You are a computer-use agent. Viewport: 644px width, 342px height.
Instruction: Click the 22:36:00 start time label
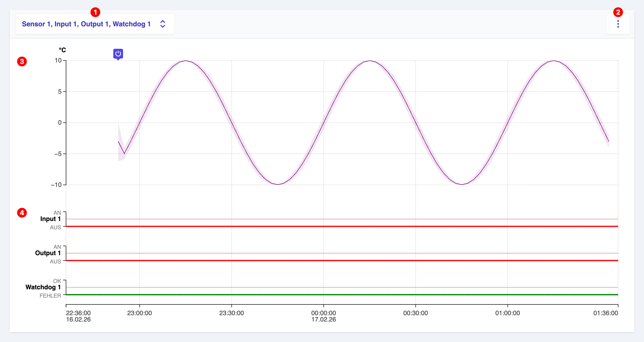(x=78, y=313)
